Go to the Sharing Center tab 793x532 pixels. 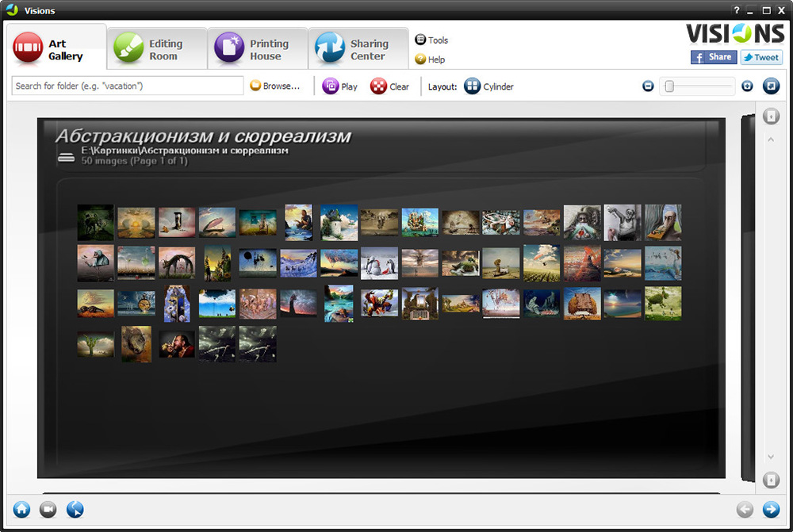click(358, 49)
